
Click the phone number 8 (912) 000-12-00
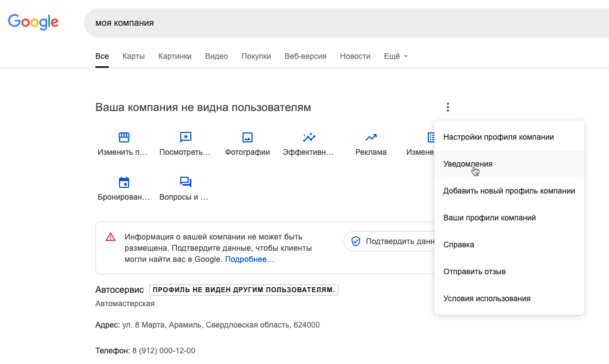[x=163, y=351]
